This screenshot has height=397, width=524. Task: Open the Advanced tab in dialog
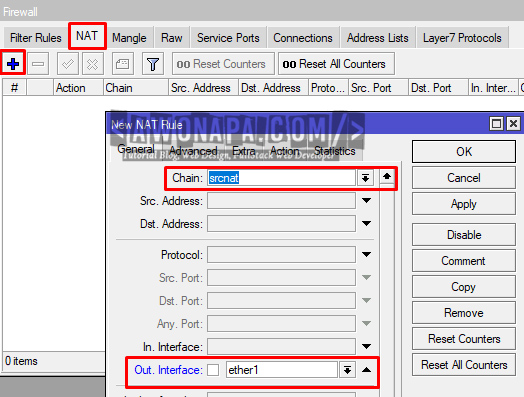[x=193, y=151]
